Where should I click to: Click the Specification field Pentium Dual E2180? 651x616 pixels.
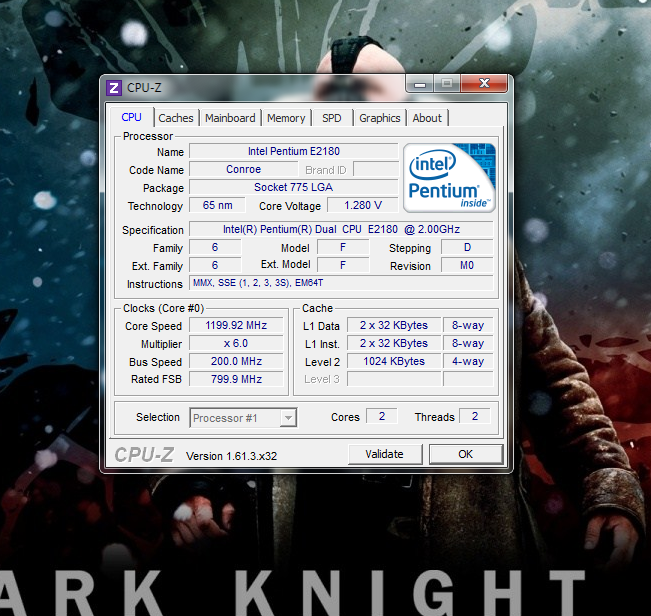point(341,229)
